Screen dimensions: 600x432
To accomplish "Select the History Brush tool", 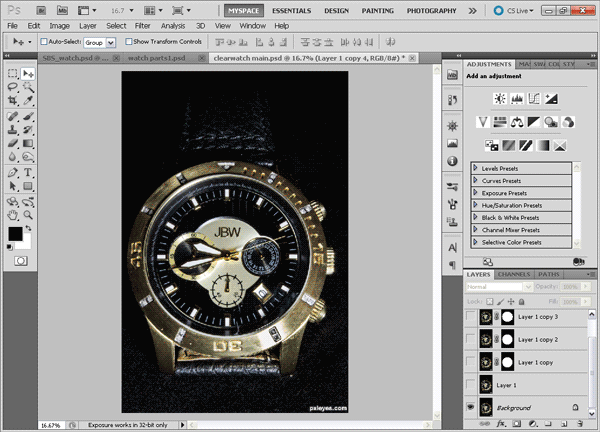I will point(28,130).
